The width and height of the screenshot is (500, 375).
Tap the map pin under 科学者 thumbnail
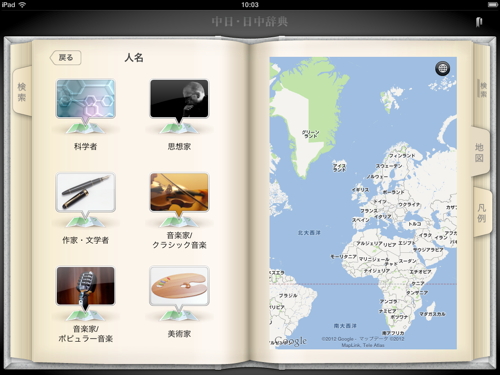[86, 128]
